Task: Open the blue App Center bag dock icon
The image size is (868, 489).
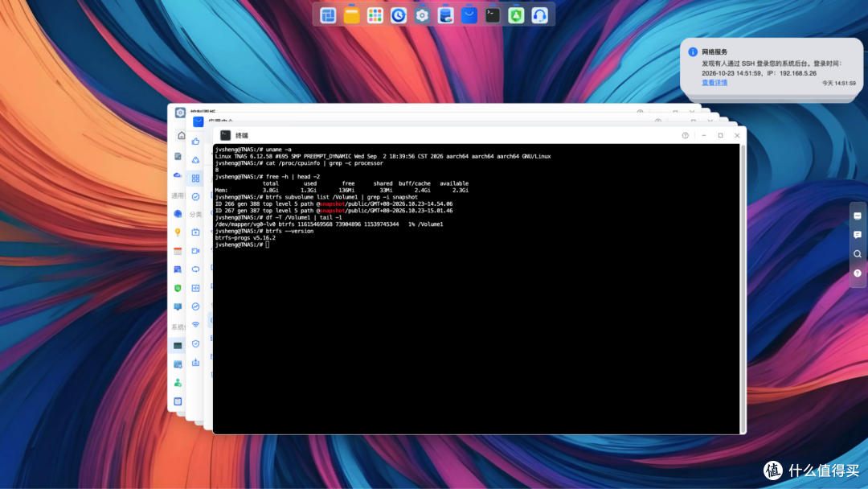Action: pyautogui.click(x=469, y=15)
